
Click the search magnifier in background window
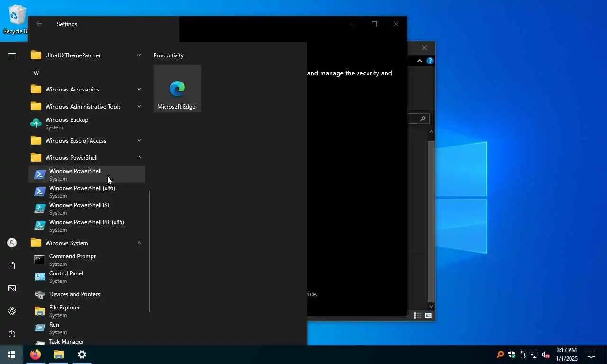(423, 118)
